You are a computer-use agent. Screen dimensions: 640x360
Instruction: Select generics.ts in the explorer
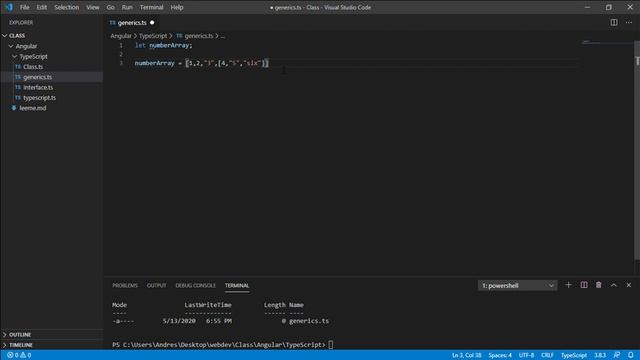click(x=38, y=77)
